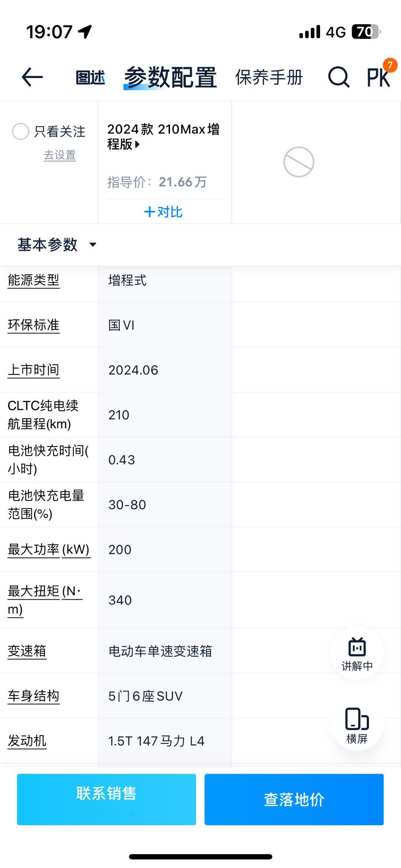Open 最大功率(kW) term explanation

point(49,550)
